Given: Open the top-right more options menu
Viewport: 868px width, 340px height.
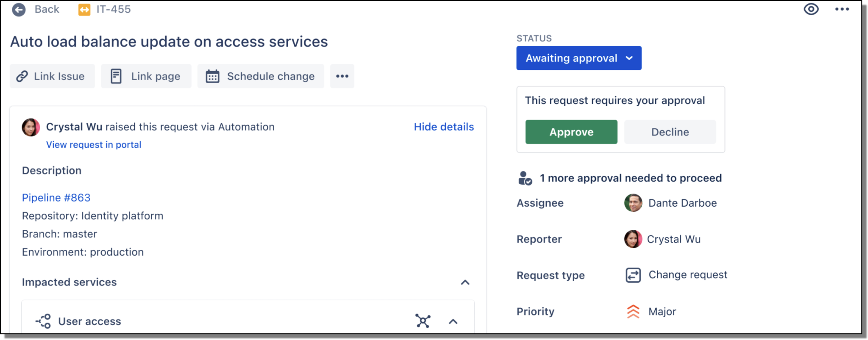Looking at the screenshot, I should (842, 9).
